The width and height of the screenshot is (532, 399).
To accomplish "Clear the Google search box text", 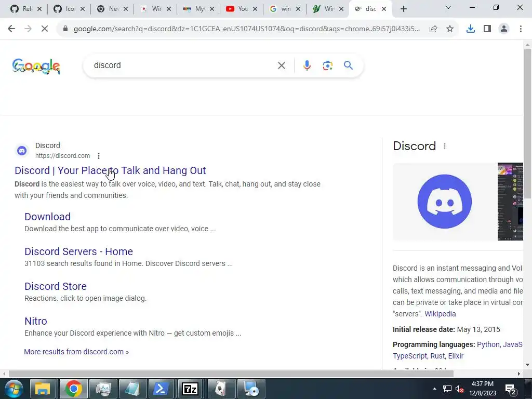I will pyautogui.click(x=282, y=65).
